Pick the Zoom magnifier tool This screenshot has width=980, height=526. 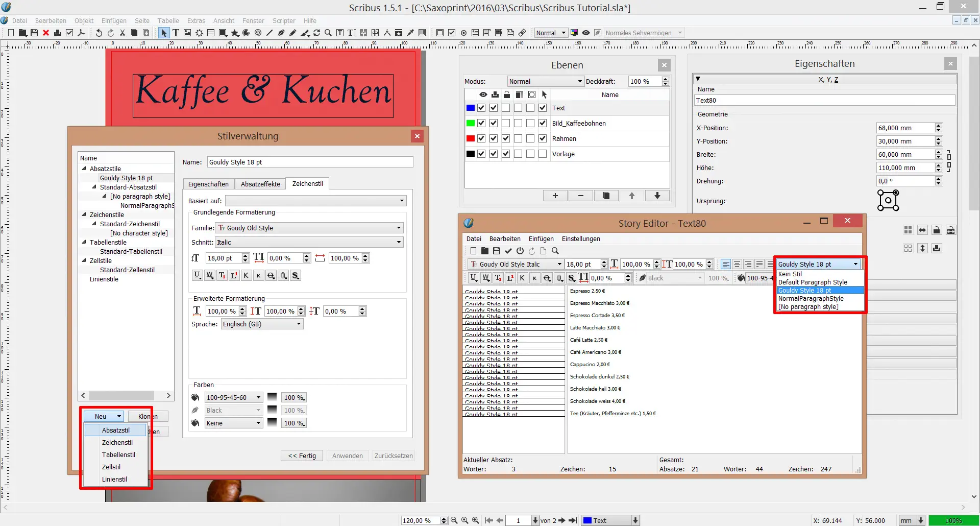328,33
